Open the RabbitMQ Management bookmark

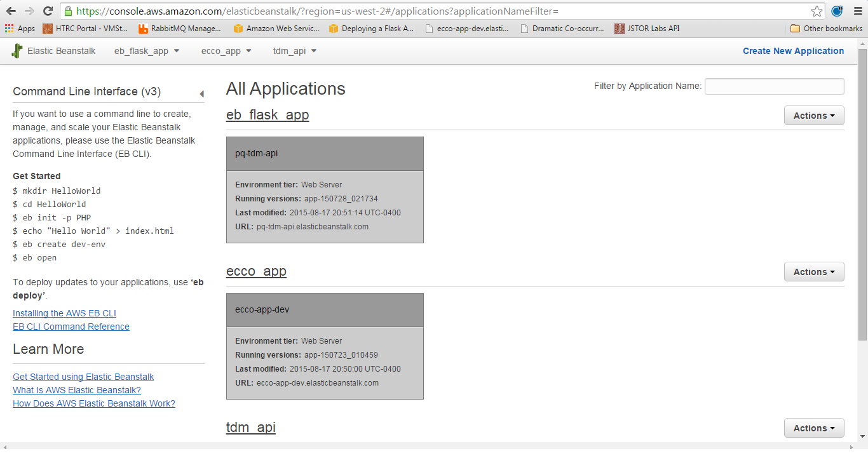pyautogui.click(x=180, y=28)
